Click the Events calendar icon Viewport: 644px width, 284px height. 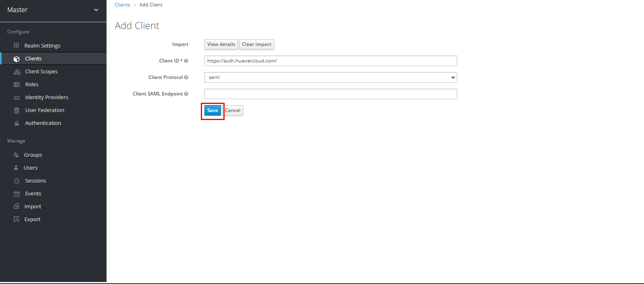pyautogui.click(x=17, y=194)
